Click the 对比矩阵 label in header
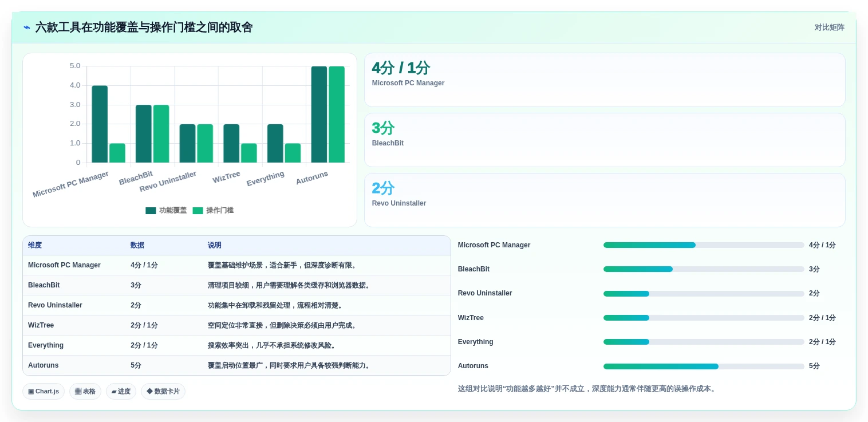 829,27
